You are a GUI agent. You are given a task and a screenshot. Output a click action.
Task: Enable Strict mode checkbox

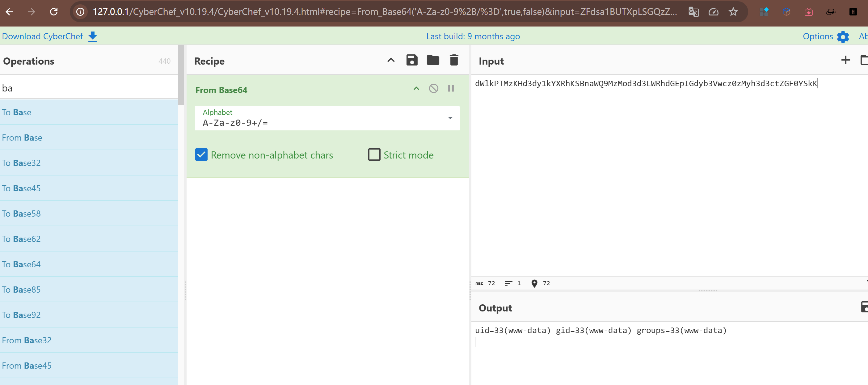[x=374, y=155]
